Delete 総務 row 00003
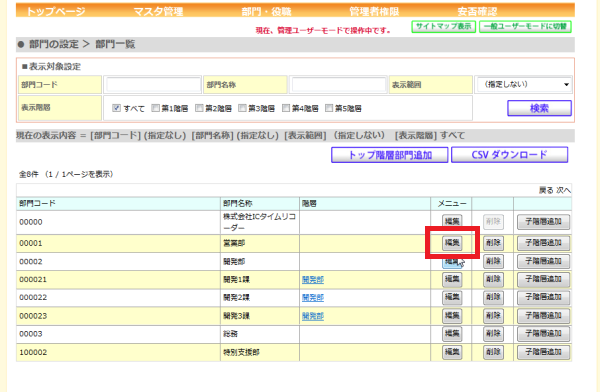 (x=493, y=334)
